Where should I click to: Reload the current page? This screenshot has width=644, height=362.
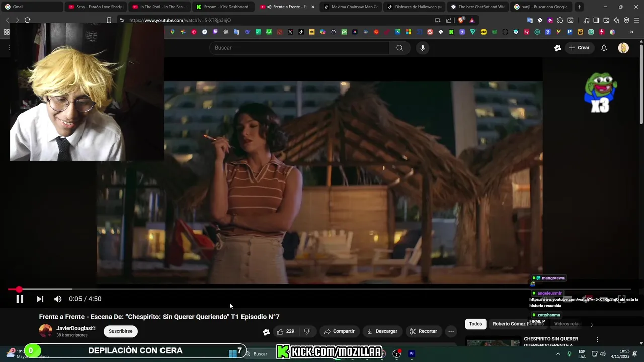(27, 20)
